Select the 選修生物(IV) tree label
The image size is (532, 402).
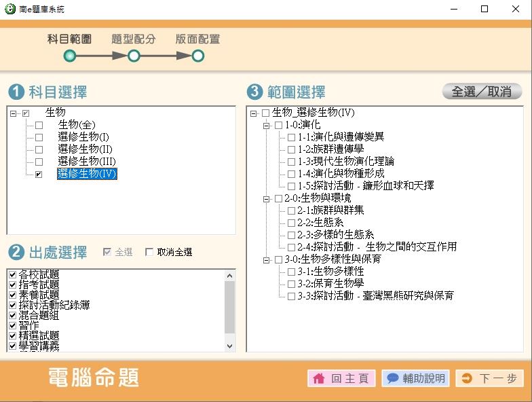[x=87, y=174]
